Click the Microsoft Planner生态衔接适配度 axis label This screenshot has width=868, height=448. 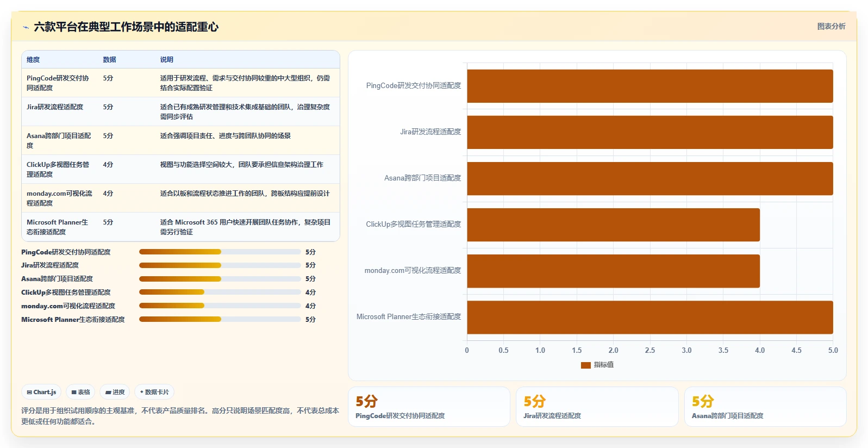[x=409, y=317]
